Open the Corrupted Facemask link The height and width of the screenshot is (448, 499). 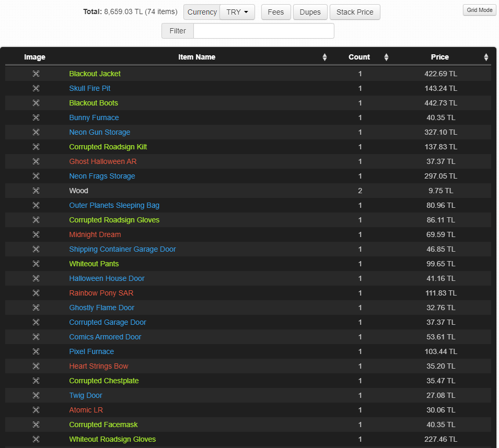pos(103,425)
